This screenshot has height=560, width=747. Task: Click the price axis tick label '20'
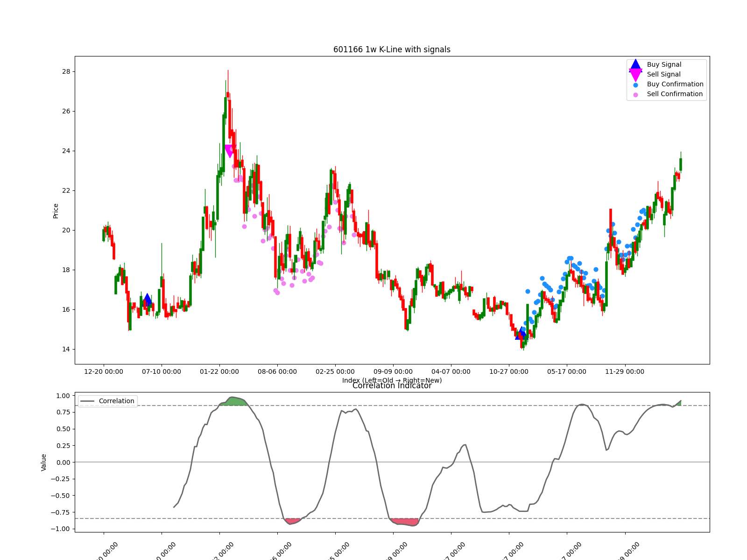coord(66,230)
